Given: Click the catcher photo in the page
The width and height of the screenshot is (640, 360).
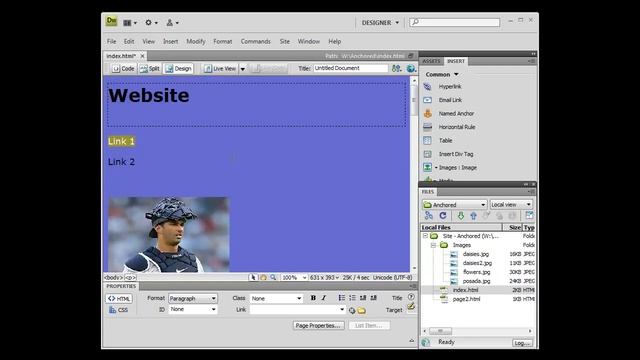Looking at the screenshot, I should (169, 234).
